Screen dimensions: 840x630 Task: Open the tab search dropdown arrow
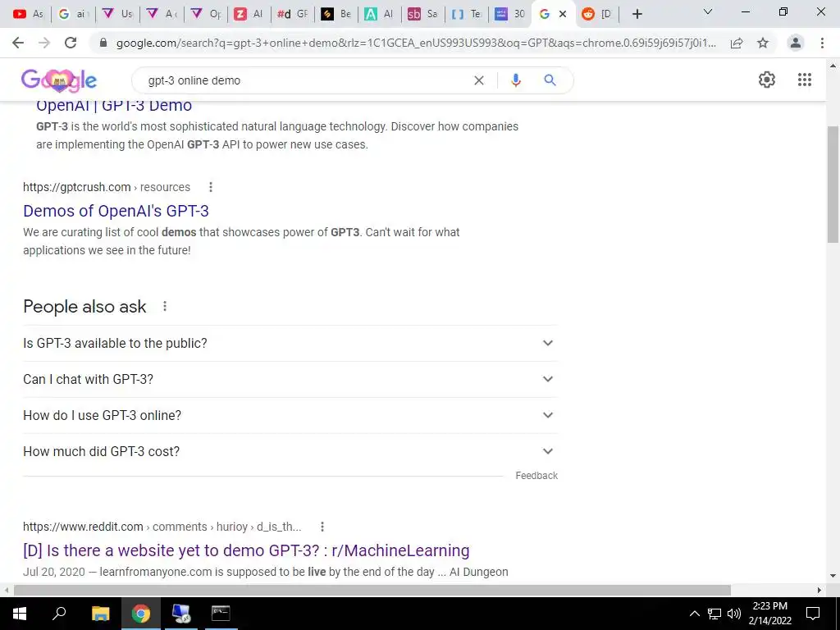click(708, 11)
